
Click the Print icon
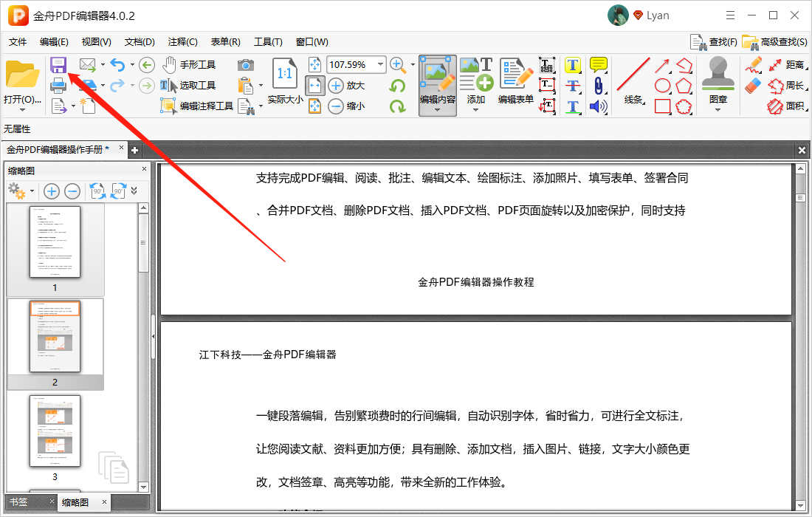(x=58, y=86)
